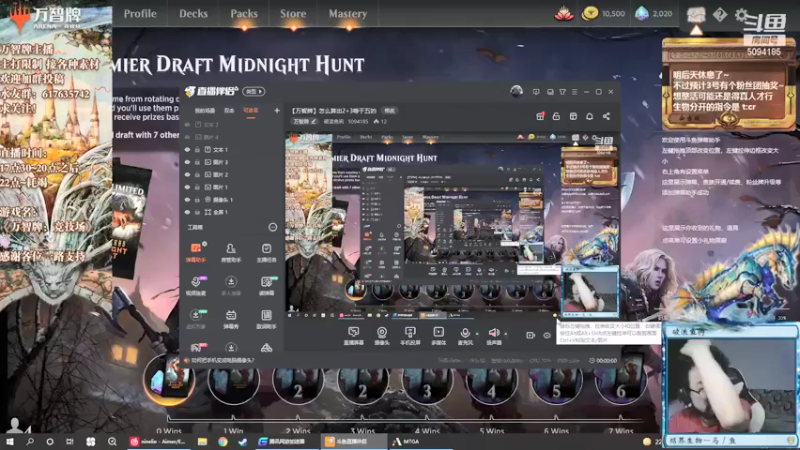The image size is (800, 450).
Task: Click the 修改 edit title button
Action: pyautogui.click(x=390, y=111)
